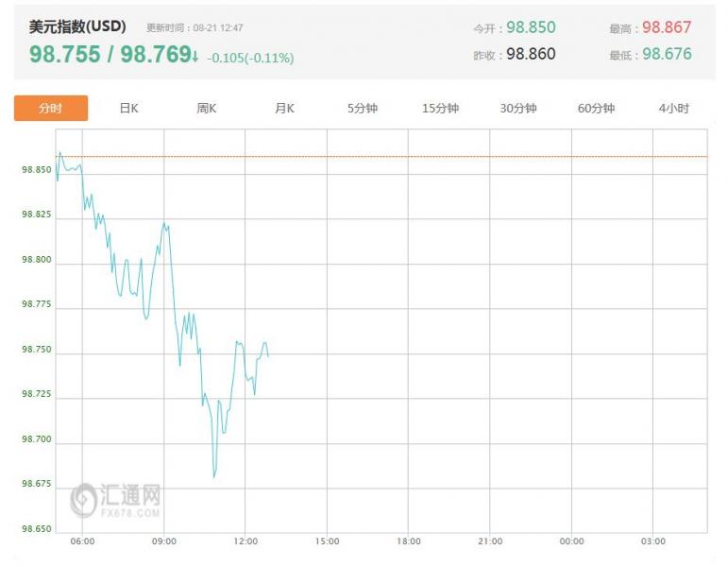The width and height of the screenshot is (728, 567).
Task: Click the lowest point of the price line
Action: (214, 477)
